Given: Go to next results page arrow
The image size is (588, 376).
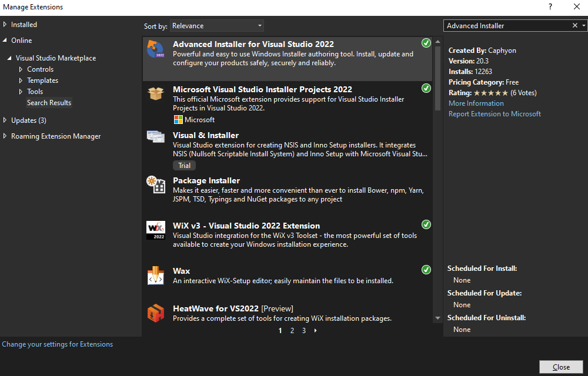Looking at the screenshot, I should tap(315, 331).
